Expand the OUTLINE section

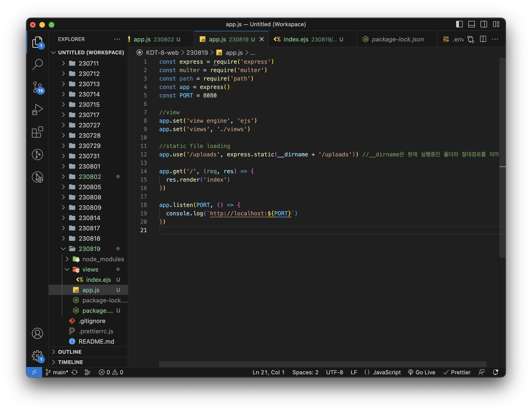click(x=88, y=352)
